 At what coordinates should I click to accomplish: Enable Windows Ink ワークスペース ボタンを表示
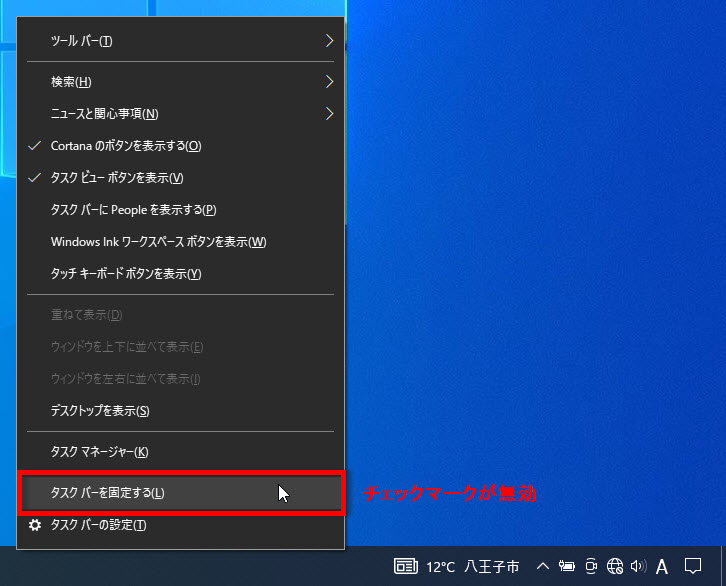[158, 242]
